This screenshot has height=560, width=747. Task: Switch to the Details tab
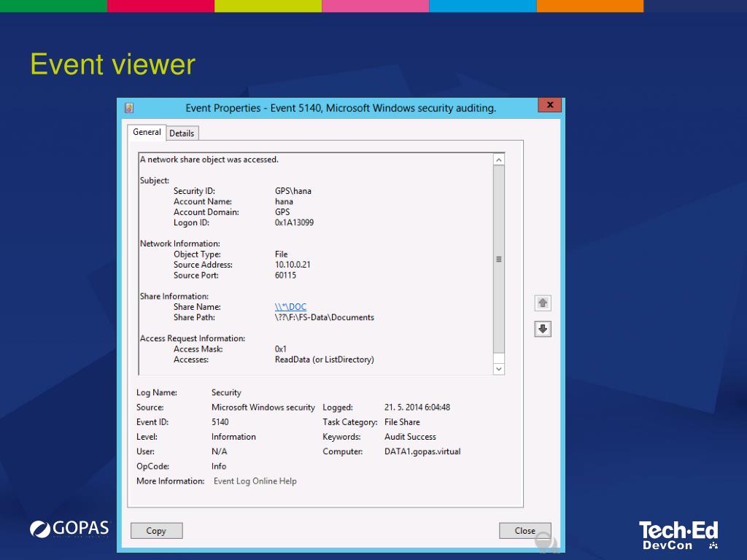click(x=182, y=133)
